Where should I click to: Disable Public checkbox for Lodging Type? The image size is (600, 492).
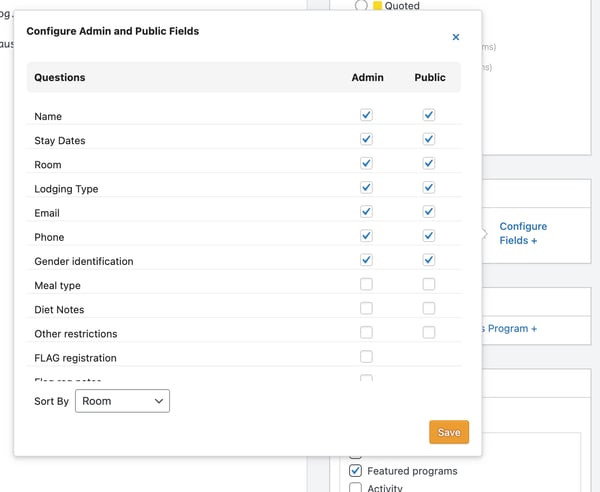click(x=429, y=187)
